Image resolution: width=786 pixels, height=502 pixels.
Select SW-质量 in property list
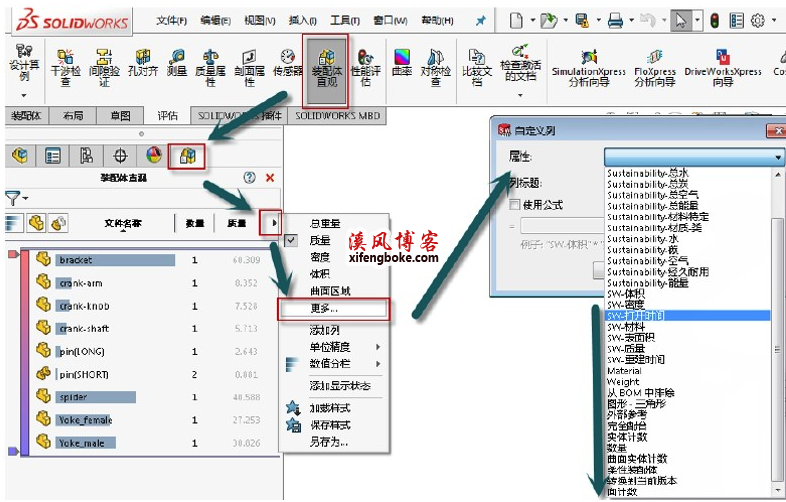click(688, 349)
